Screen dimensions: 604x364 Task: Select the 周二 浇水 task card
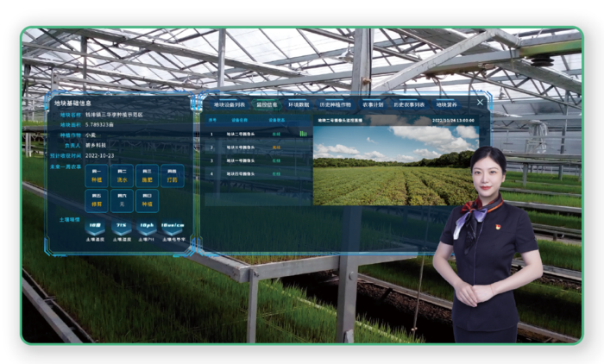pyautogui.click(x=122, y=176)
